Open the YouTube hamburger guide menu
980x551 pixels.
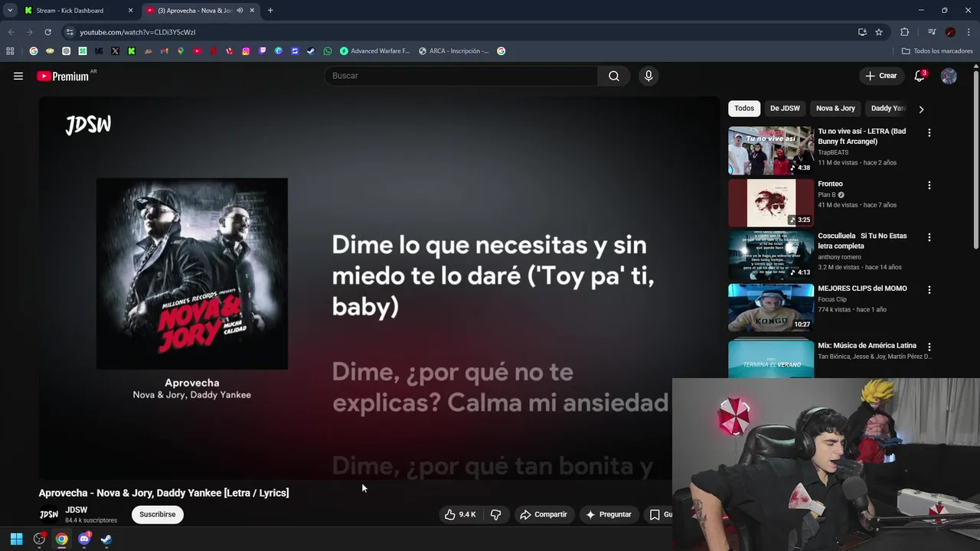[18, 76]
